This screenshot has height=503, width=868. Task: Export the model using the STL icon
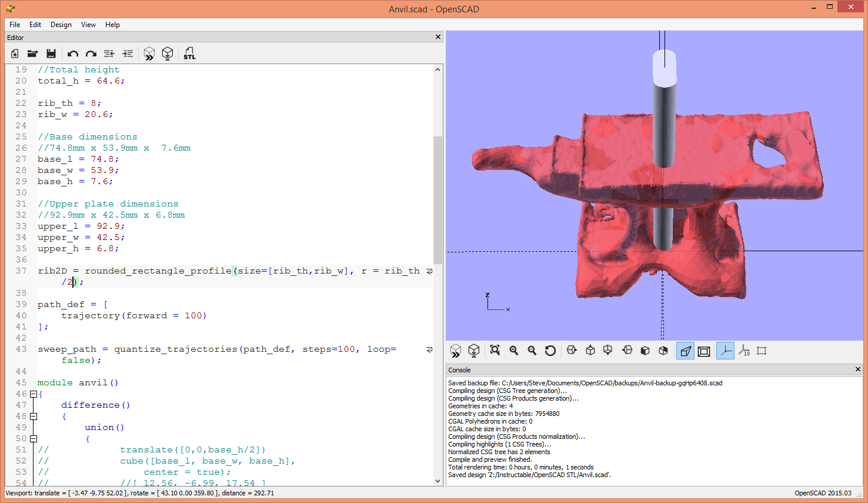click(x=189, y=54)
